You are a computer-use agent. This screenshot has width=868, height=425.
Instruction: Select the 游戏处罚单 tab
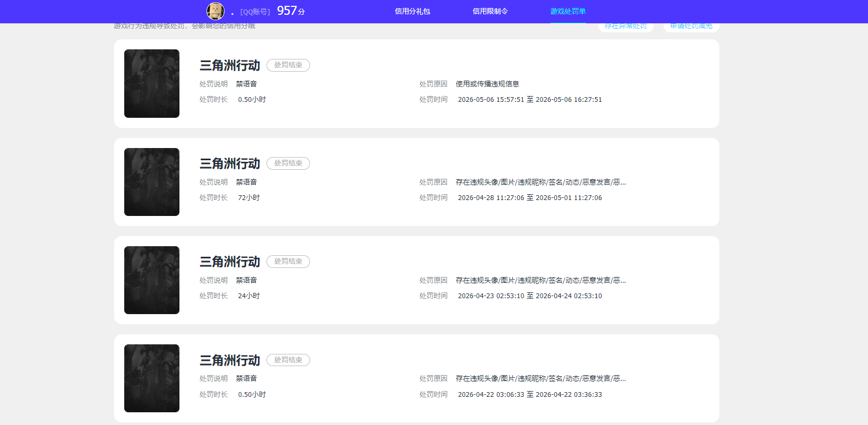568,11
